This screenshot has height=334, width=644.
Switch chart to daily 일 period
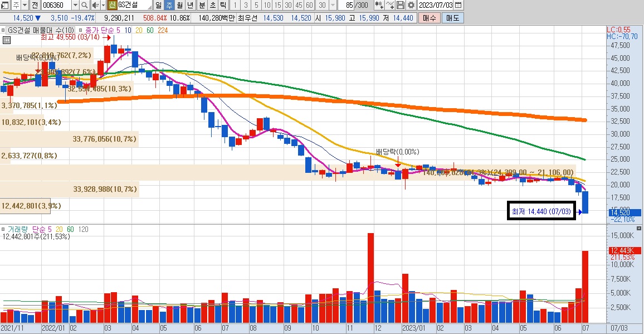pyautogui.click(x=159, y=5)
